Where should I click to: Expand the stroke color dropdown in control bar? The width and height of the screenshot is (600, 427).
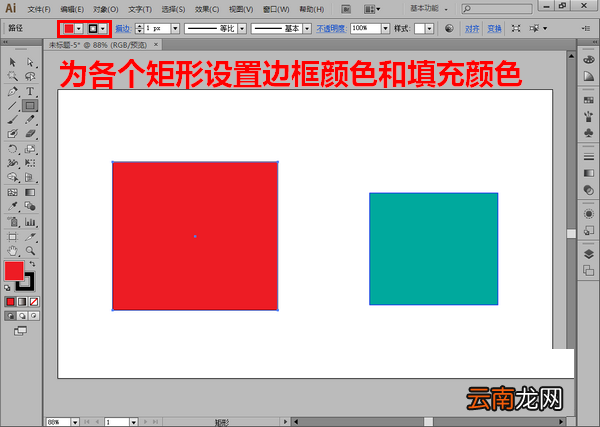point(103,29)
